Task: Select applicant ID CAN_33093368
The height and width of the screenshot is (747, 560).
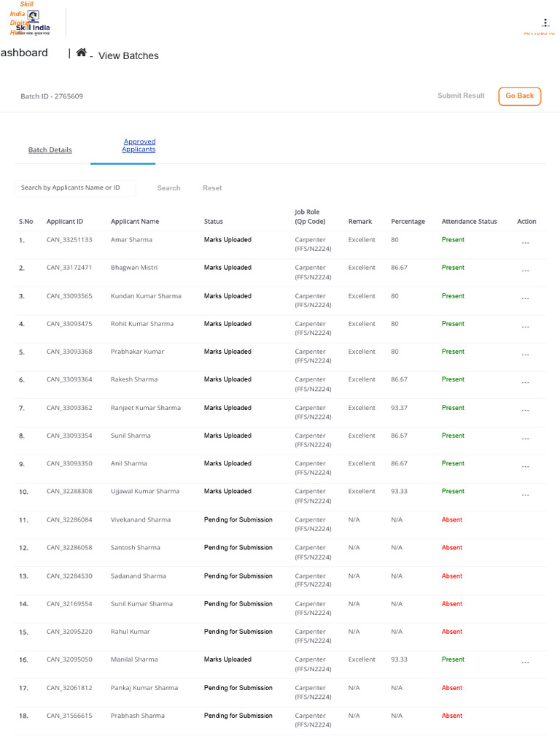Action: (x=69, y=352)
